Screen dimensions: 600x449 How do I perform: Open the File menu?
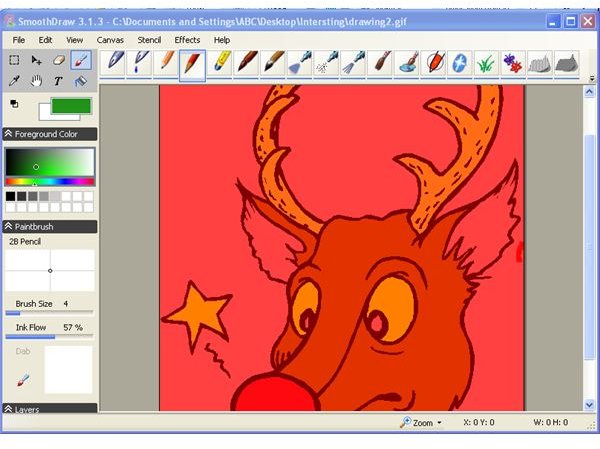[18, 40]
